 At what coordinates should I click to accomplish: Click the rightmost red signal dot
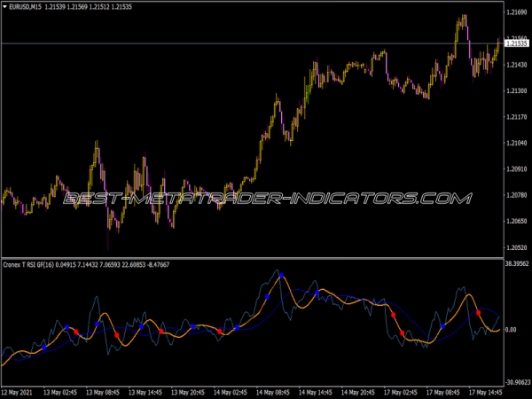click(x=479, y=313)
